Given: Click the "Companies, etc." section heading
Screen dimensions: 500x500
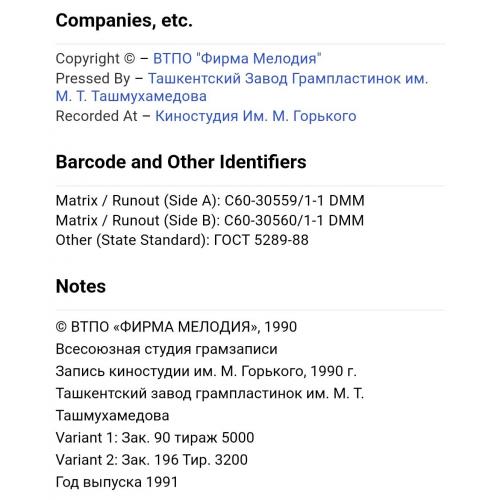Looking at the screenshot, I should click(124, 21).
